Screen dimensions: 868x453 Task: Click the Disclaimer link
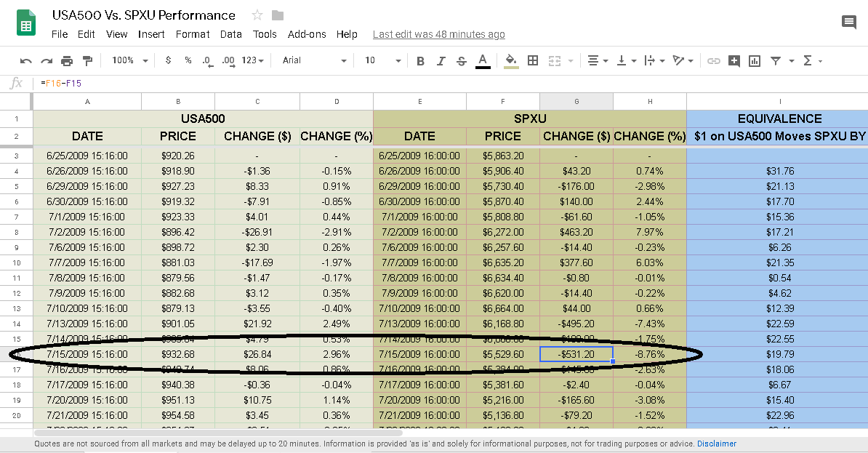[x=717, y=444]
